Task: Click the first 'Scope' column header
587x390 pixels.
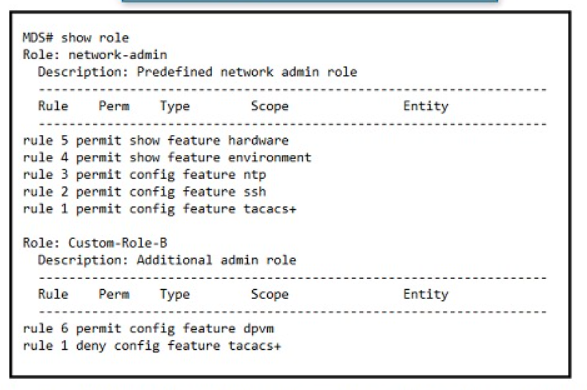Action: [x=270, y=106]
